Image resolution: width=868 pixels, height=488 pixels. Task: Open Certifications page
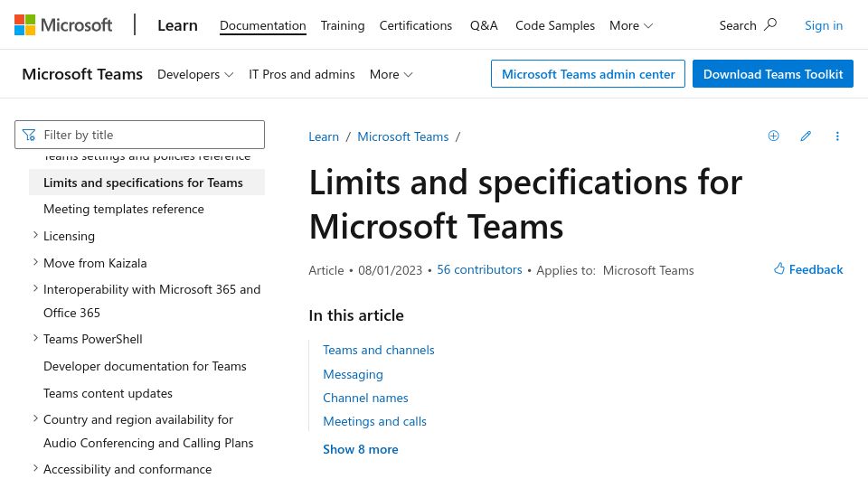pyautogui.click(x=416, y=25)
